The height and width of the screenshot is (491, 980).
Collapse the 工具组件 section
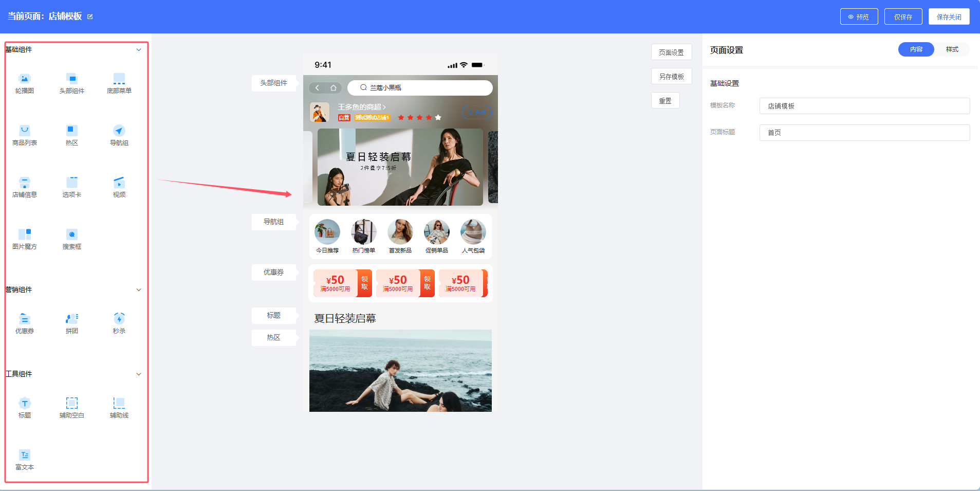[139, 374]
